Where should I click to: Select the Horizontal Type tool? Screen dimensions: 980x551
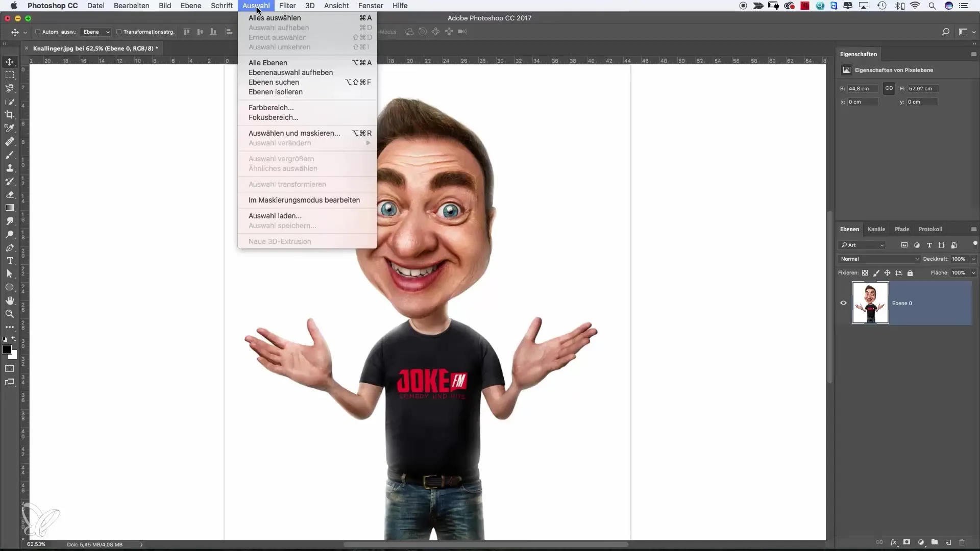point(10,261)
